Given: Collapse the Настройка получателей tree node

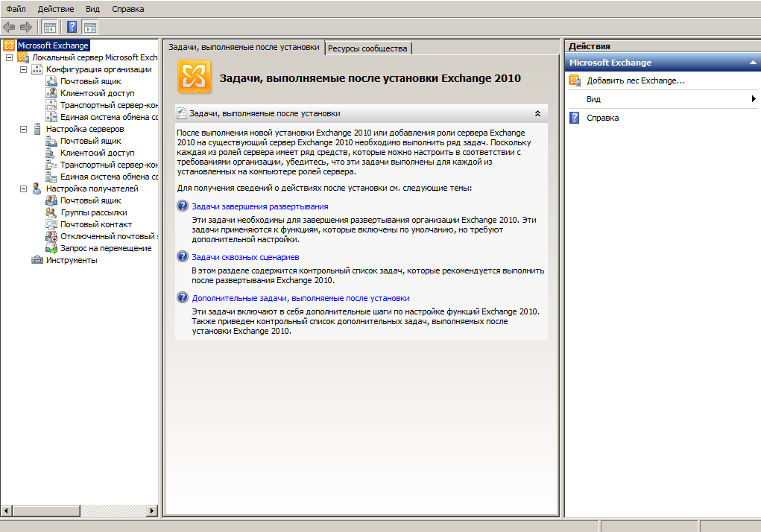Looking at the screenshot, I should (x=23, y=189).
